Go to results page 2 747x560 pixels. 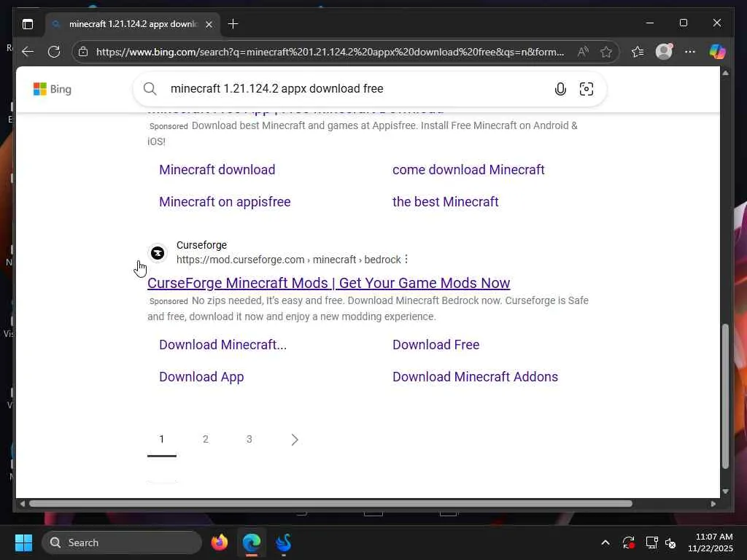pos(205,439)
